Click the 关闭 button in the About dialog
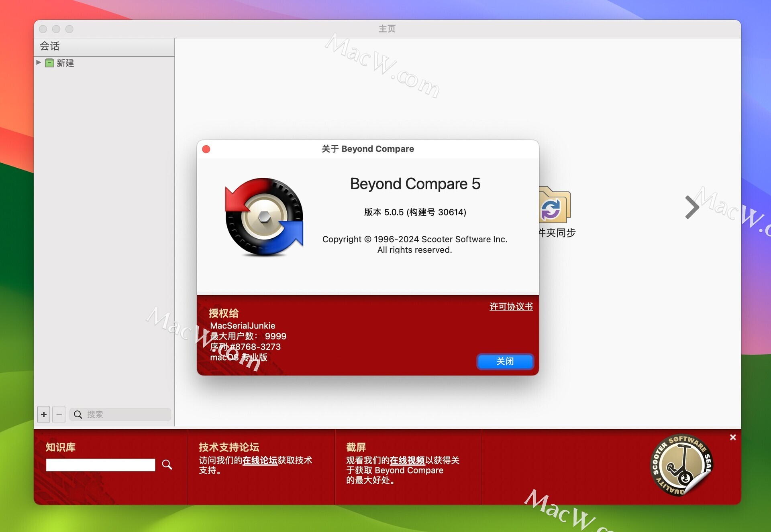The image size is (771, 532). (505, 361)
